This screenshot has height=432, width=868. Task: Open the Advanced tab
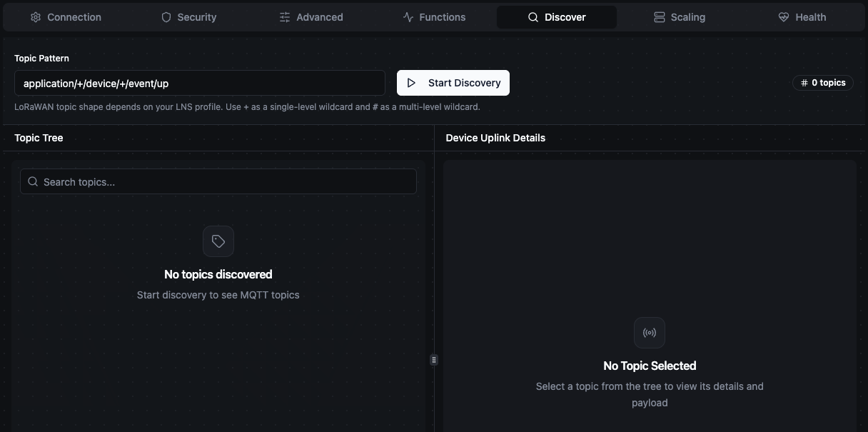pyautogui.click(x=311, y=17)
